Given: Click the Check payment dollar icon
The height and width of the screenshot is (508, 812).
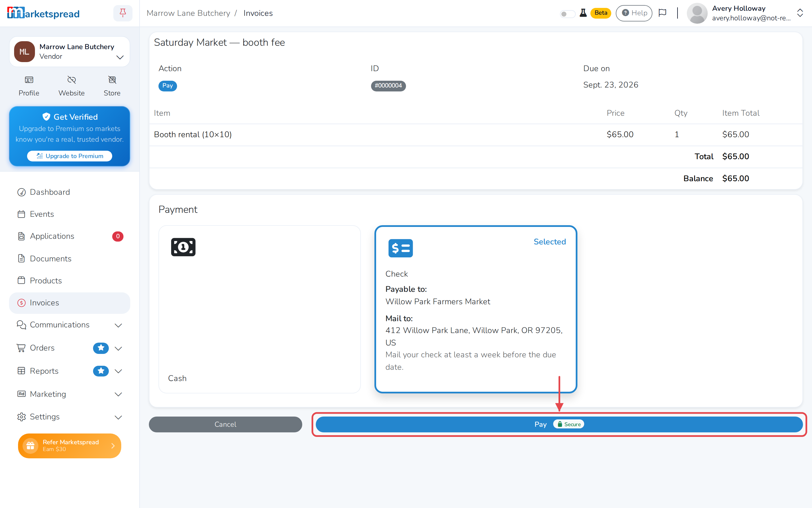Looking at the screenshot, I should coord(401,248).
